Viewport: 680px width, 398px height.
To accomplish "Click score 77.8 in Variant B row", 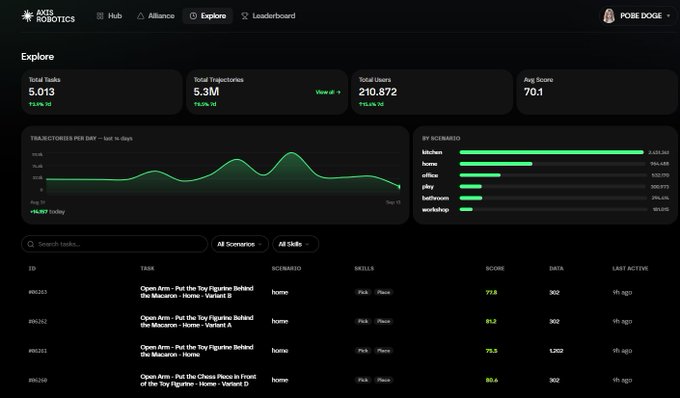I will pos(491,292).
